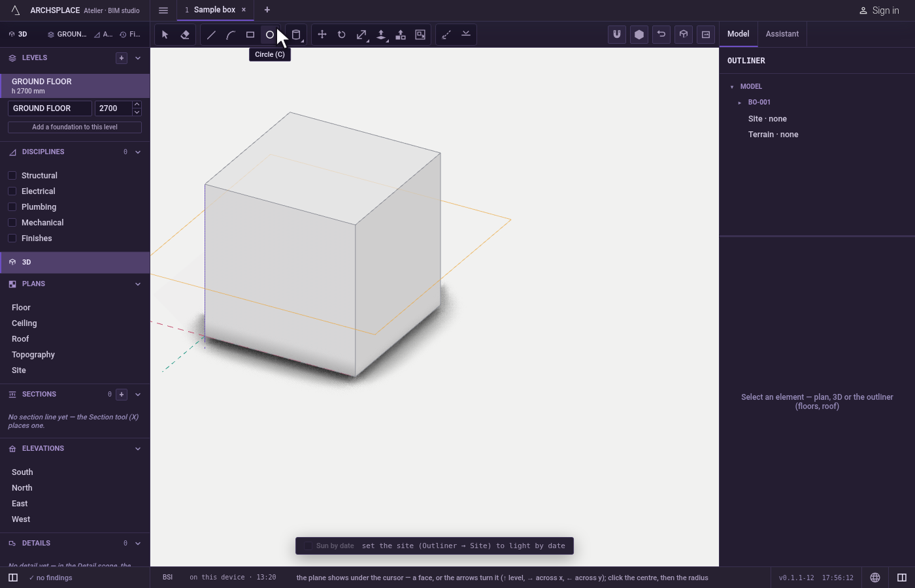The image size is (915, 588).
Task: Switch to the Model tab
Action: pos(739,34)
